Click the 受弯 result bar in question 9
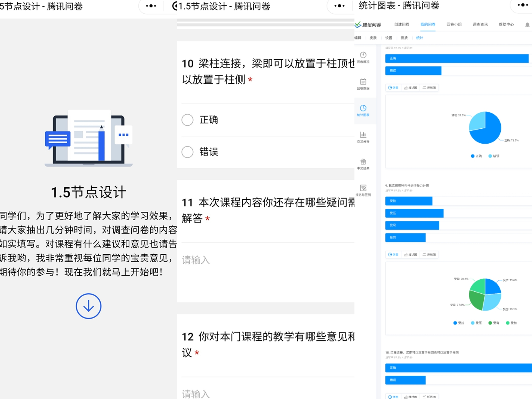Viewport: 532px width, 399px height. [412, 225]
